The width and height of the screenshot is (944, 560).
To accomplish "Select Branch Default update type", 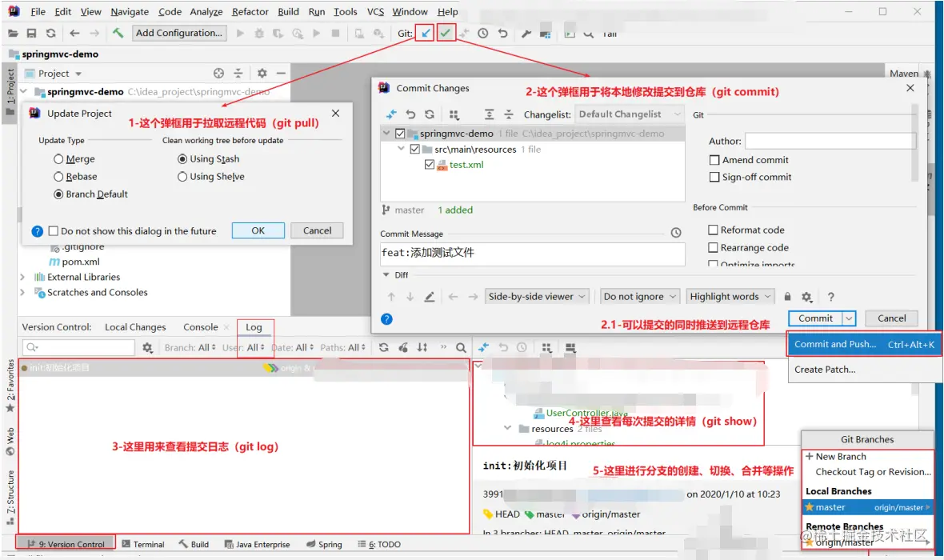I will coord(90,194).
